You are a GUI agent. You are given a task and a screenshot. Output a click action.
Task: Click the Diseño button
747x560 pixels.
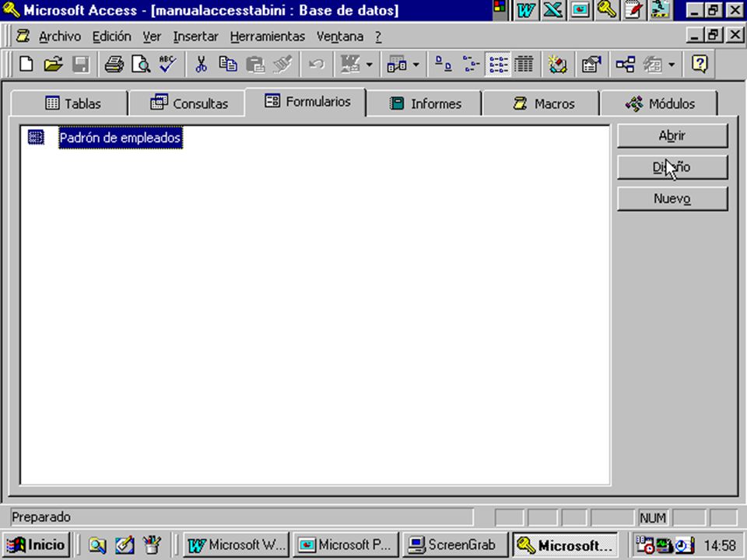[x=672, y=167]
